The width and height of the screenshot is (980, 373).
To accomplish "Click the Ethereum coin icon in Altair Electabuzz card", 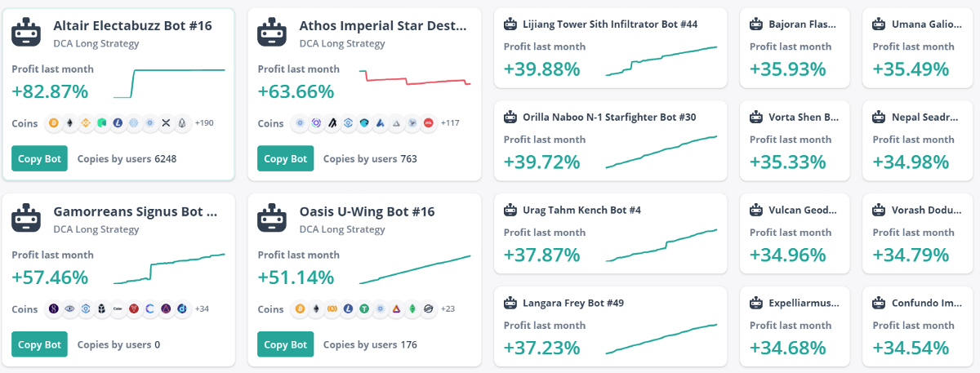I will tap(71, 123).
